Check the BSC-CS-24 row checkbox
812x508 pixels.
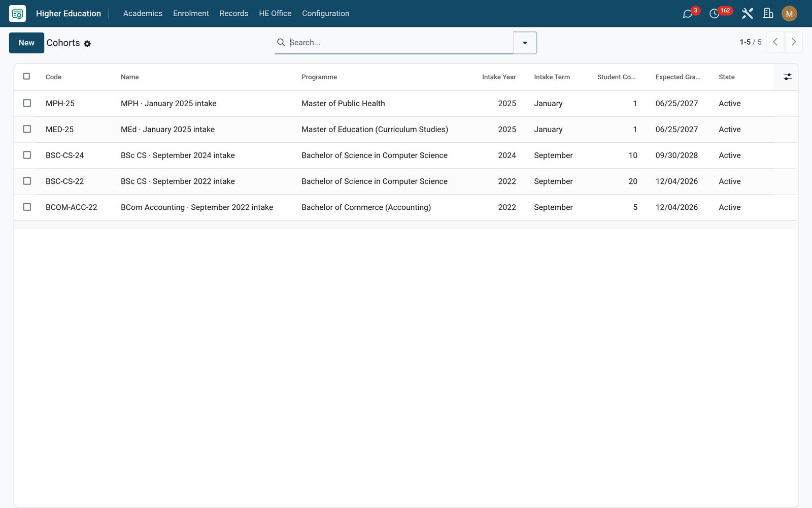27,155
